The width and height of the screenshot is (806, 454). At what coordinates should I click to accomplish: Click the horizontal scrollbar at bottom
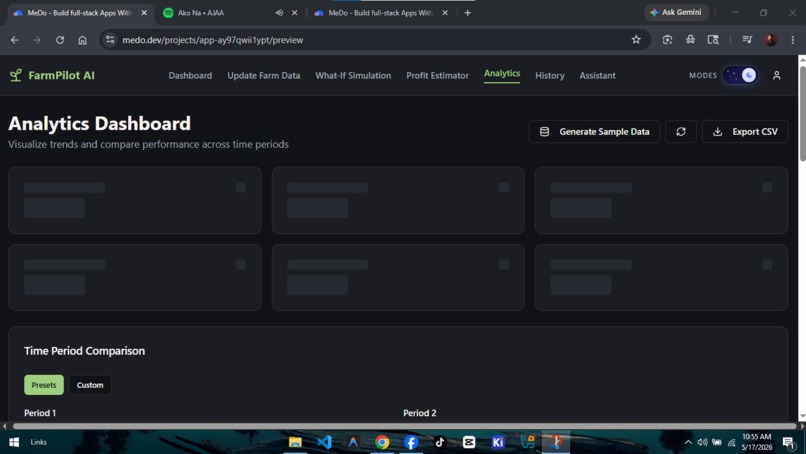404,426
